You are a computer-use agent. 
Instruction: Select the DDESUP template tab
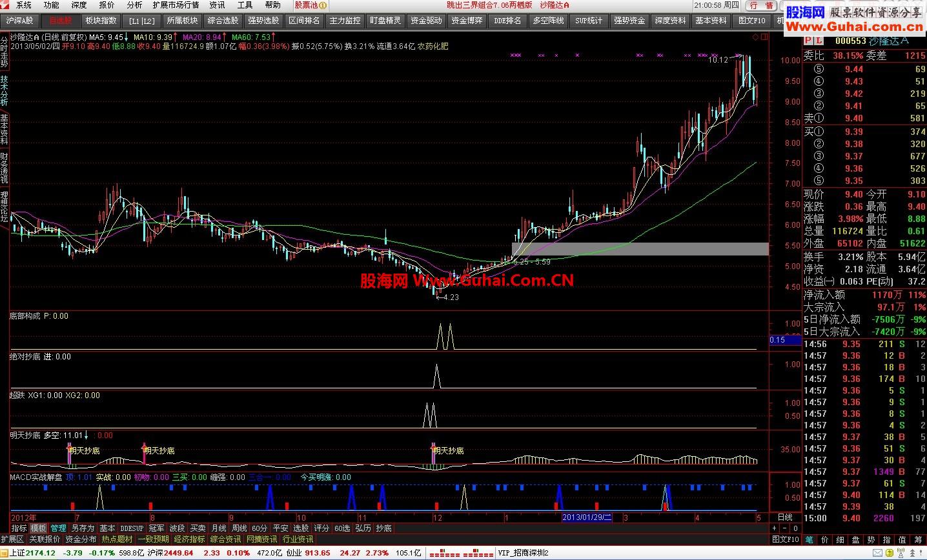pyautogui.click(x=132, y=528)
